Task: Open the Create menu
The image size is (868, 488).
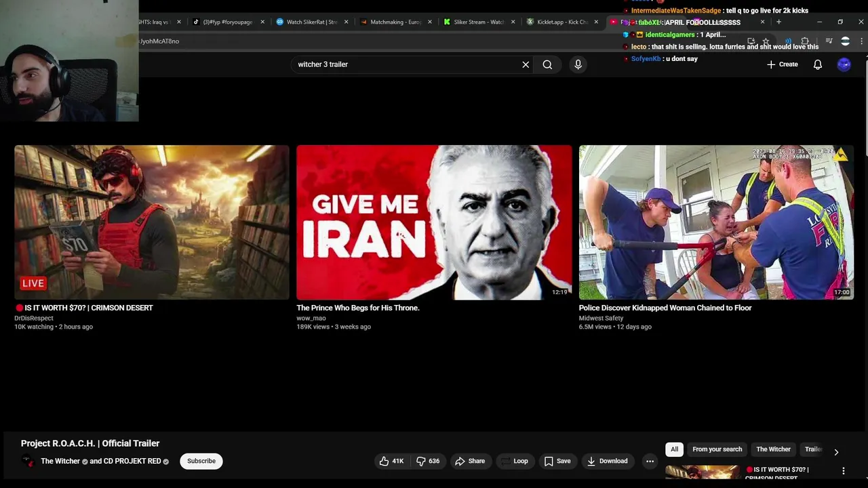Action: point(783,64)
